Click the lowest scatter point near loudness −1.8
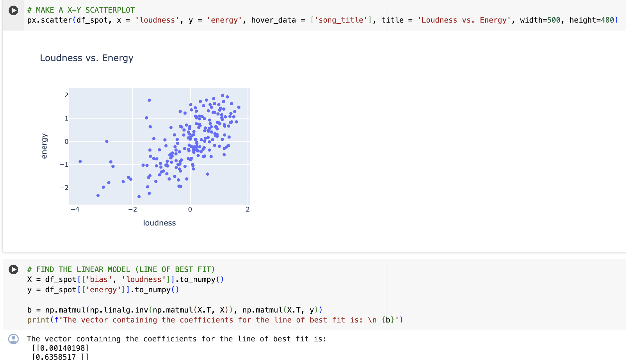Viewport: 626px width, 364px height. (x=139, y=197)
